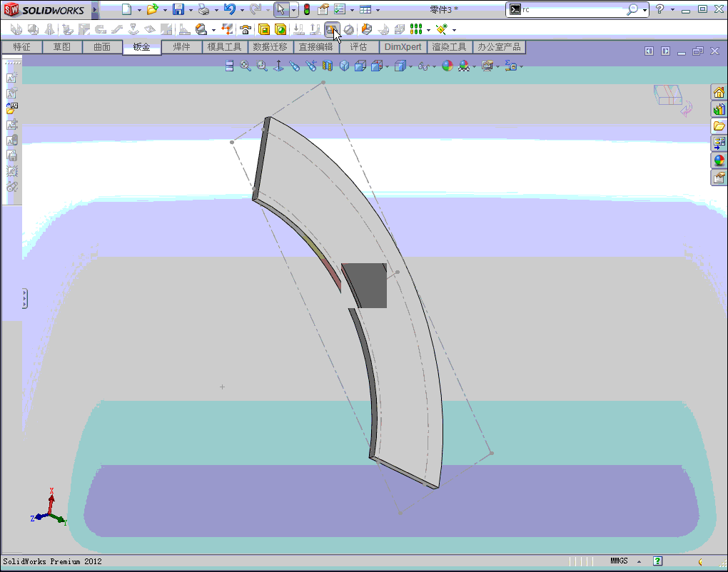
Task: Expand the Print dropdown arrow
Action: [x=216, y=10]
